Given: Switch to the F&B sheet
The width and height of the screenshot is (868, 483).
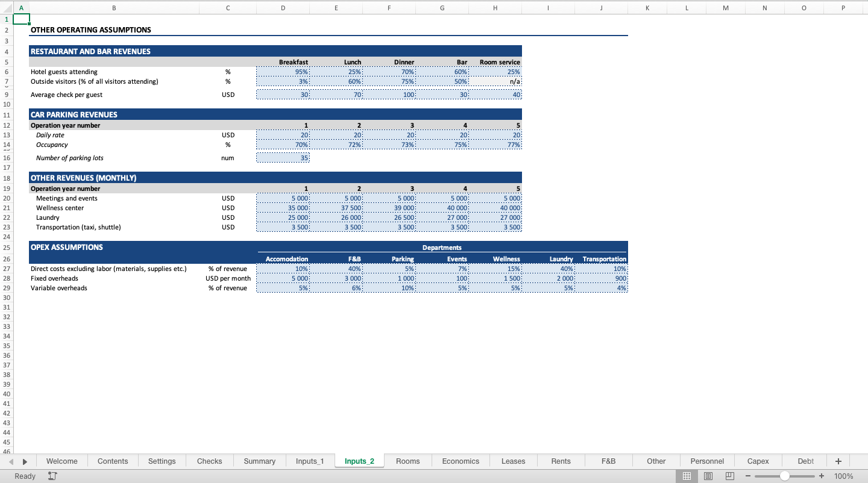Looking at the screenshot, I should pyautogui.click(x=608, y=461).
